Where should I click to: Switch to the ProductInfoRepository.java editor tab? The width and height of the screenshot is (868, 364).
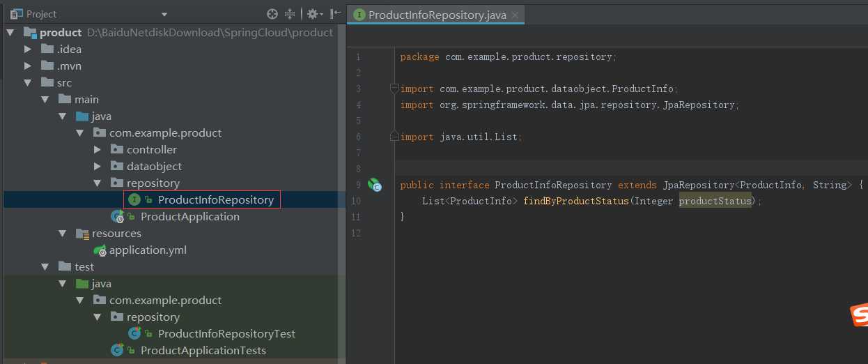coord(437,15)
